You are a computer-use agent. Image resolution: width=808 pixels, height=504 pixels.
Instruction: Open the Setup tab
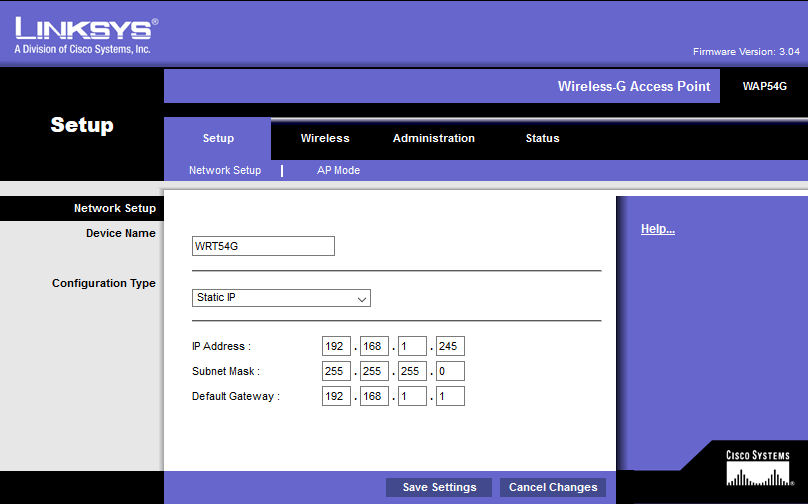coord(217,138)
